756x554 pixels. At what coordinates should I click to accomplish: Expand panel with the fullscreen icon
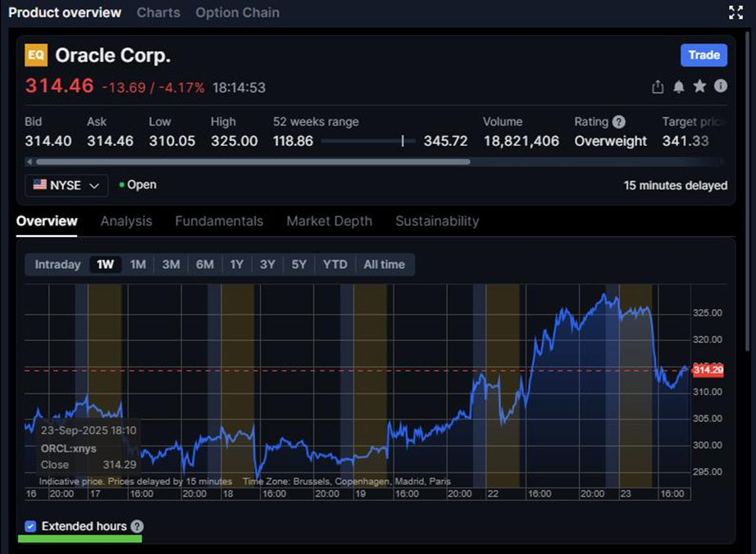click(x=736, y=12)
